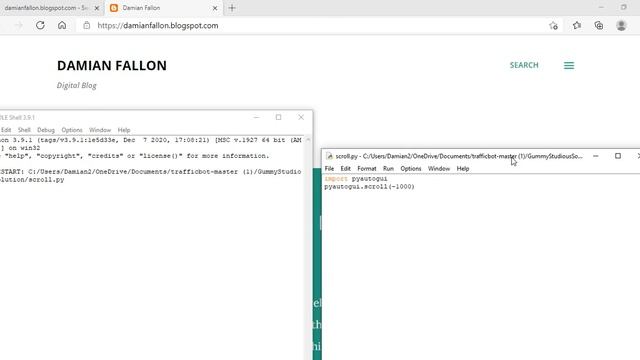Close the Damian Fallon tab
The width and height of the screenshot is (640, 360).
pos(215,8)
